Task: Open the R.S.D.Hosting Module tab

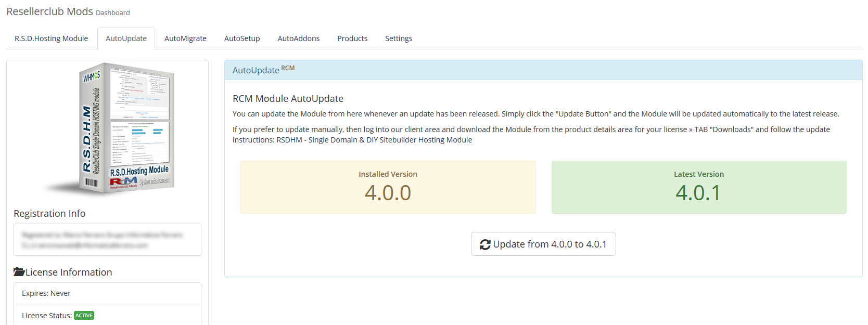Action: [51, 38]
